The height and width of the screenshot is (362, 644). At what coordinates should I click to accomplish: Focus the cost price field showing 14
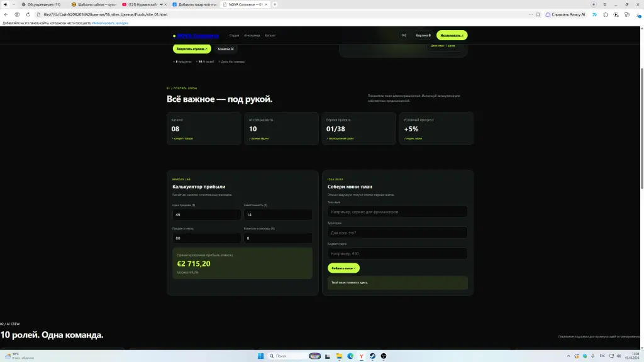point(278,215)
